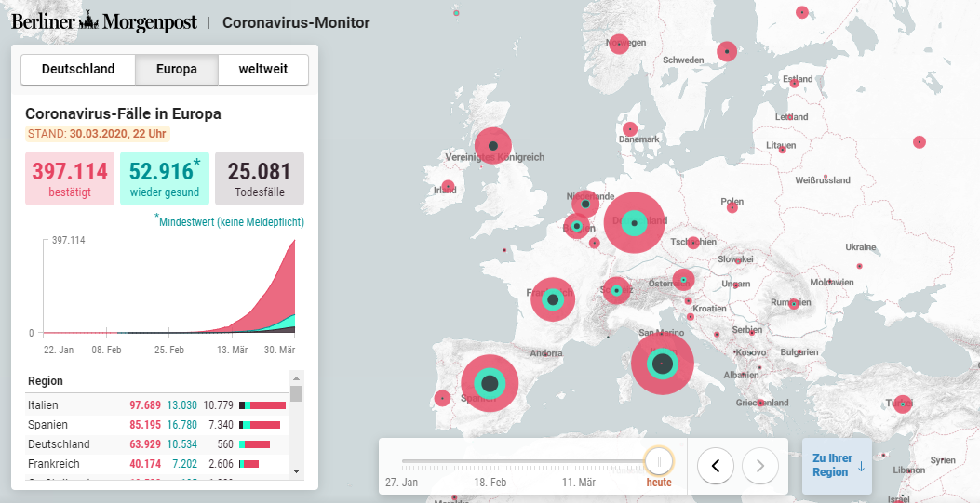This screenshot has height=503, width=980.
Task: Click the Portugal case bubble on map
Action: [443, 398]
